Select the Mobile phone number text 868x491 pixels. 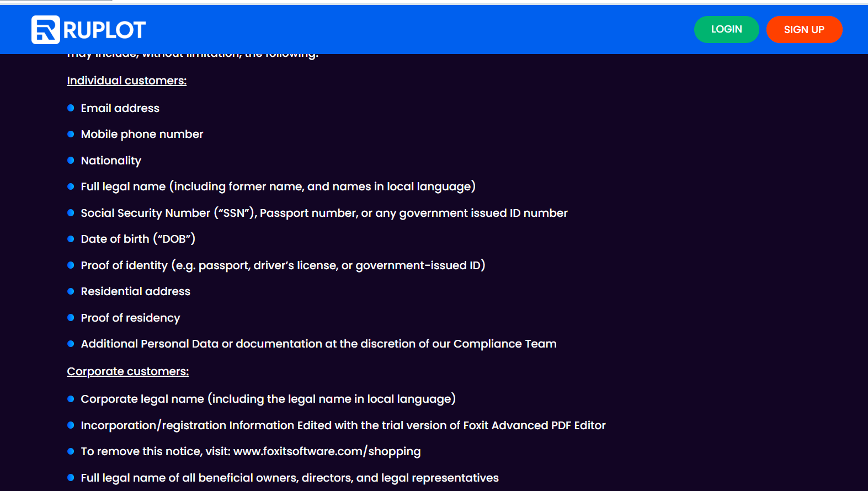(x=142, y=134)
